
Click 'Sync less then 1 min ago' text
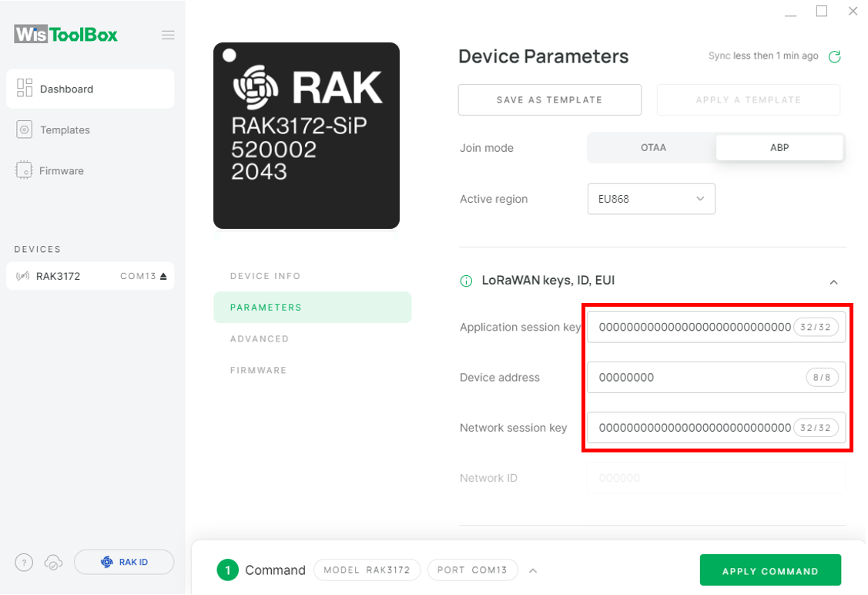tap(762, 56)
